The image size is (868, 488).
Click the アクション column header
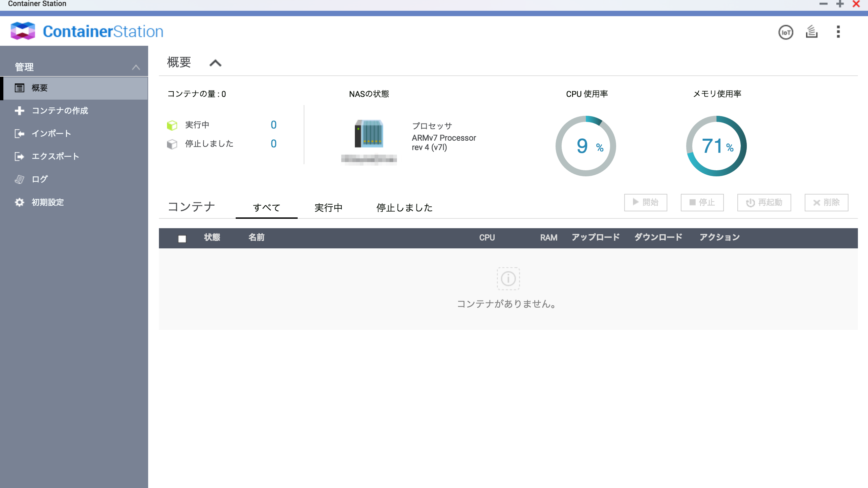pos(720,237)
